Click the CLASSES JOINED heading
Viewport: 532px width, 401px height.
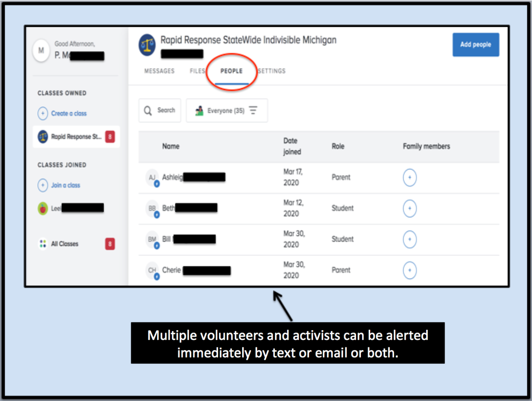62,165
